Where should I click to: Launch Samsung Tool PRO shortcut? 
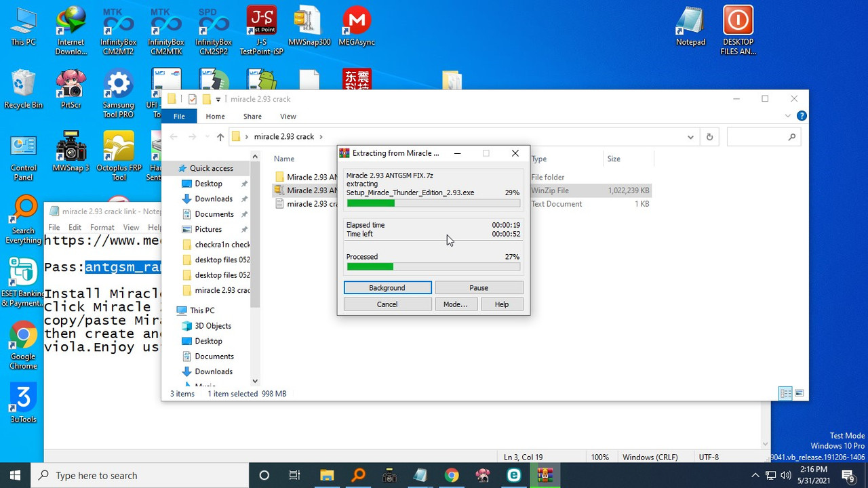[119, 94]
